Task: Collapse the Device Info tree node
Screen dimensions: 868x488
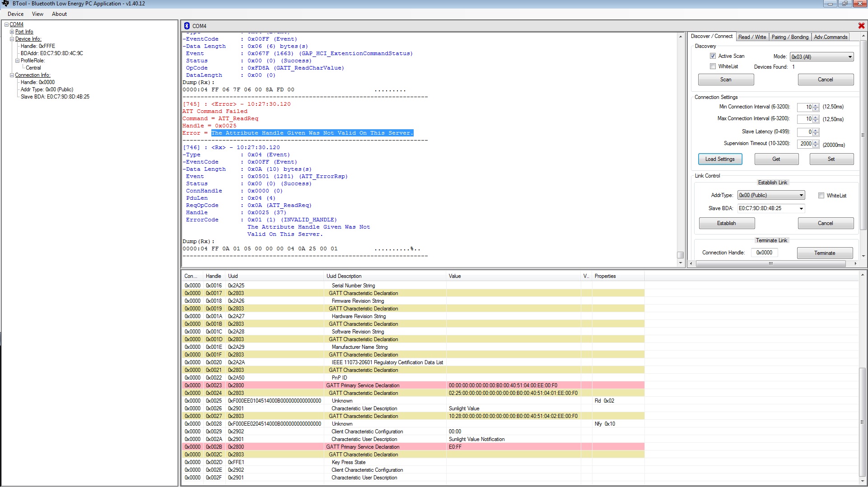Action: (x=12, y=39)
